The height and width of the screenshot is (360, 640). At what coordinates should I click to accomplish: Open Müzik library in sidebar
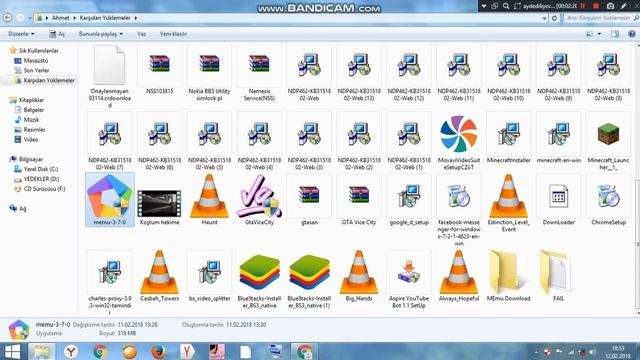[x=27, y=120]
